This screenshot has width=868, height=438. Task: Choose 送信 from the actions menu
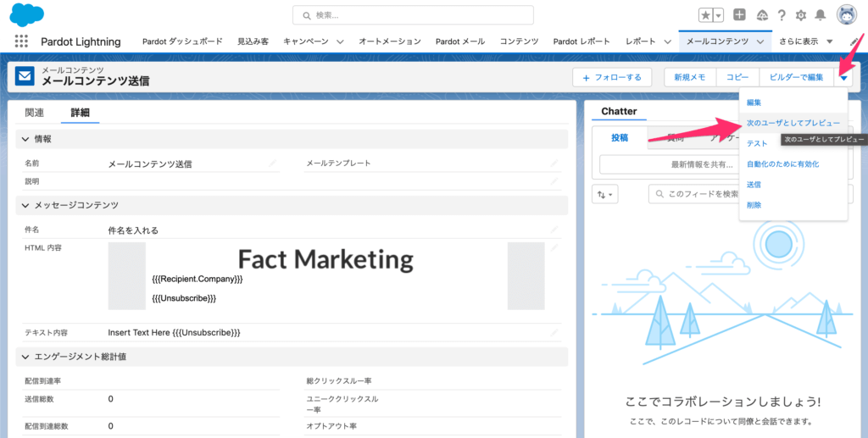click(x=754, y=184)
